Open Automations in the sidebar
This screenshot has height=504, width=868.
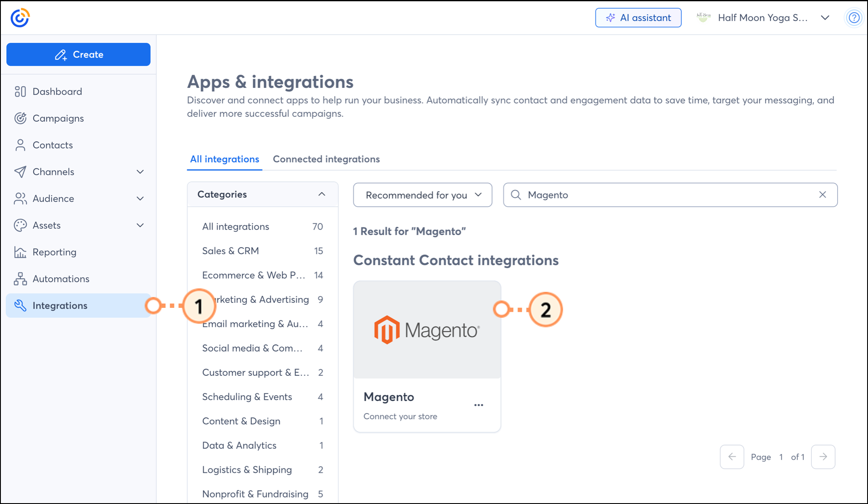[x=61, y=279]
